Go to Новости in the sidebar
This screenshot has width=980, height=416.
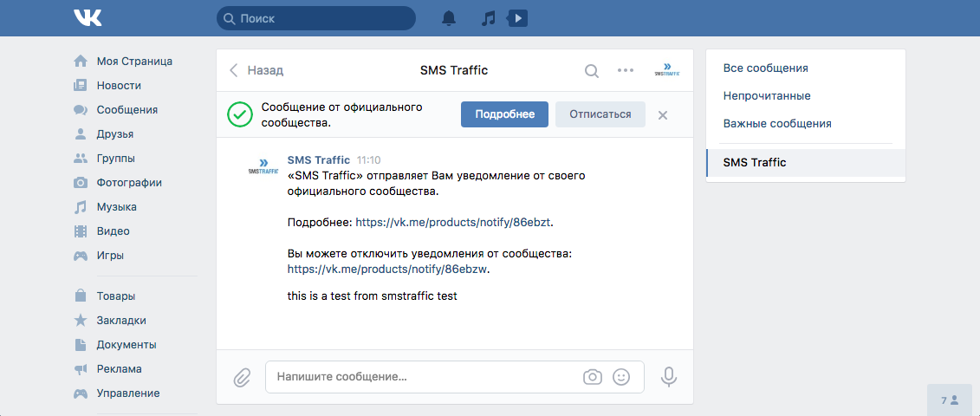(x=119, y=86)
